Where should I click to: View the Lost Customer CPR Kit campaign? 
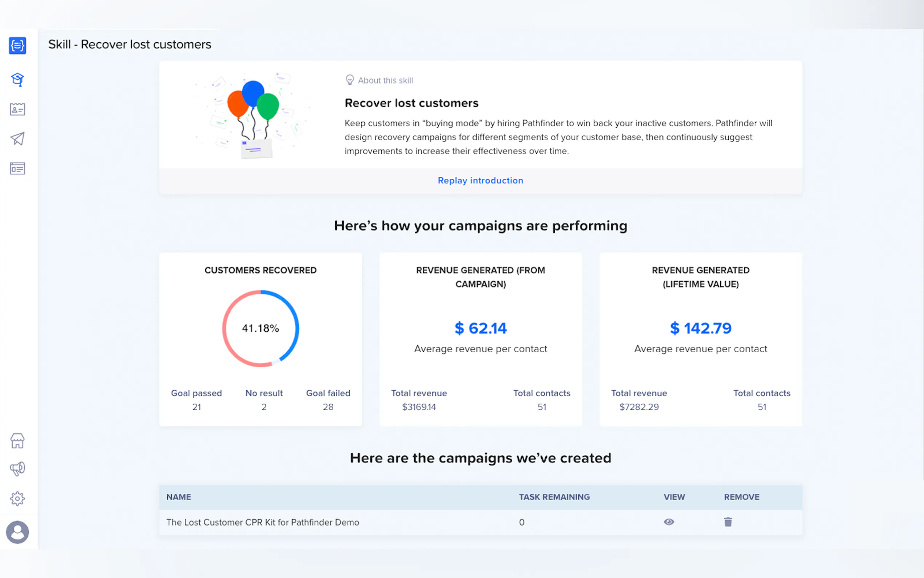click(669, 522)
